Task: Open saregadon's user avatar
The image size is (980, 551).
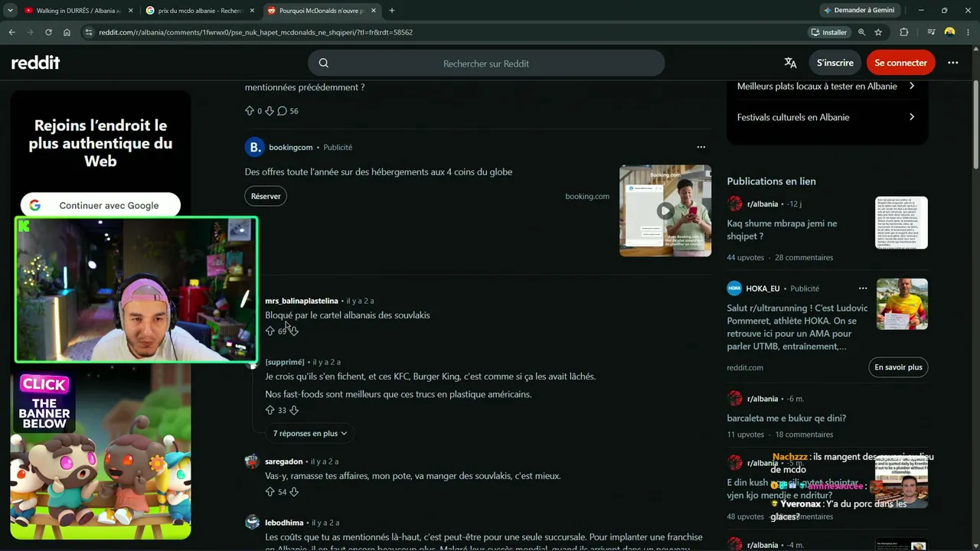Action: tap(252, 461)
